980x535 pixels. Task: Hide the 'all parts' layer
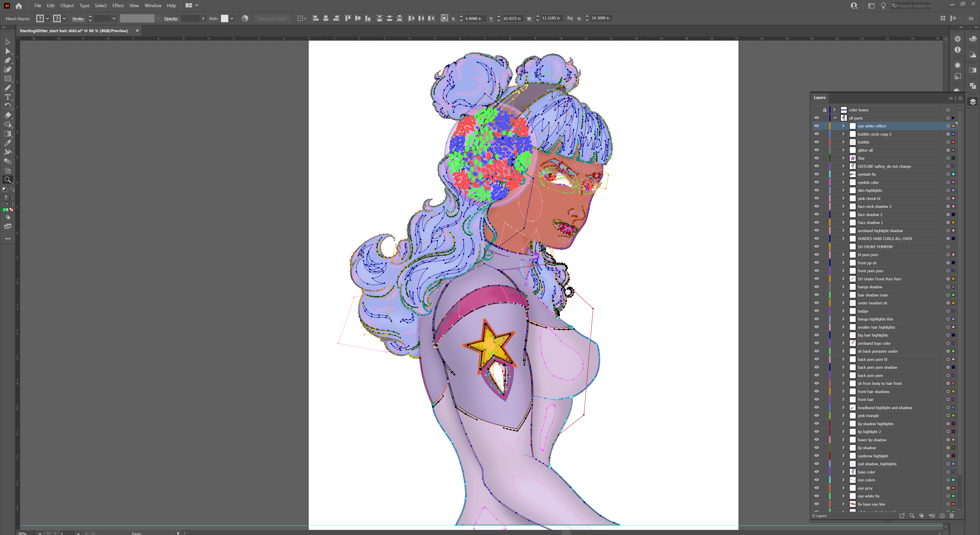[x=816, y=118]
